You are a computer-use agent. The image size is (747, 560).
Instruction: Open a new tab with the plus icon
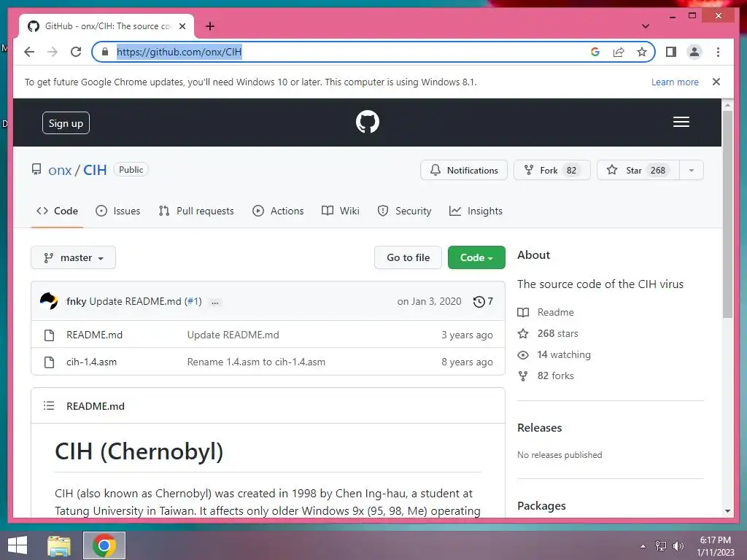click(210, 26)
